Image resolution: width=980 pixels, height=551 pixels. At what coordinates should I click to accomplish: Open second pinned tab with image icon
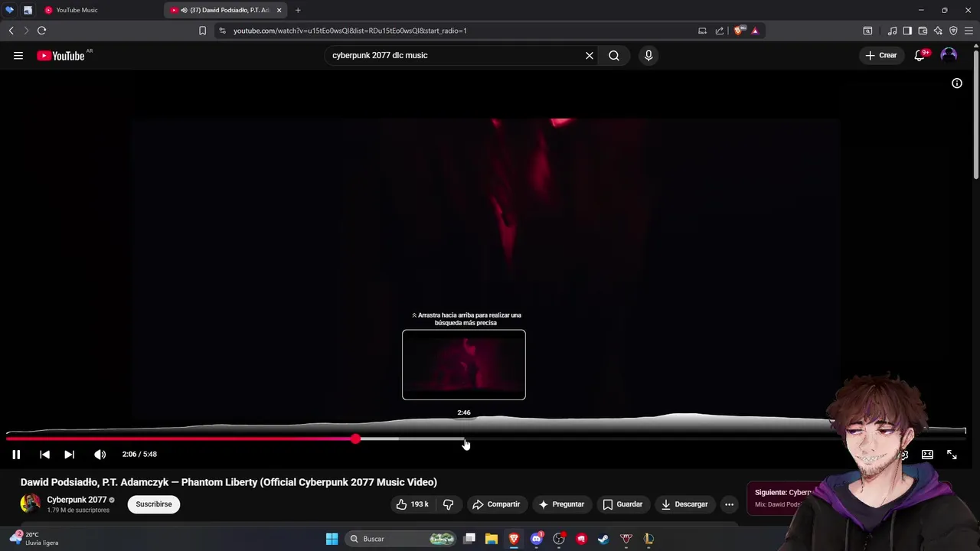click(x=28, y=10)
